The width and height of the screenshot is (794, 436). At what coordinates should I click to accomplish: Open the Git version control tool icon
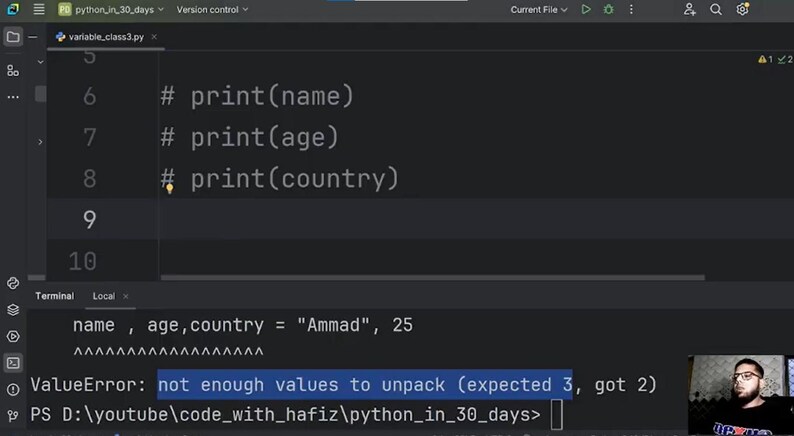tap(13, 416)
